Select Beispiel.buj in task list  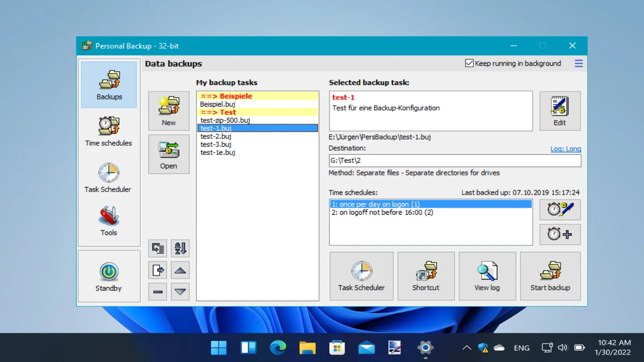pyautogui.click(x=258, y=104)
